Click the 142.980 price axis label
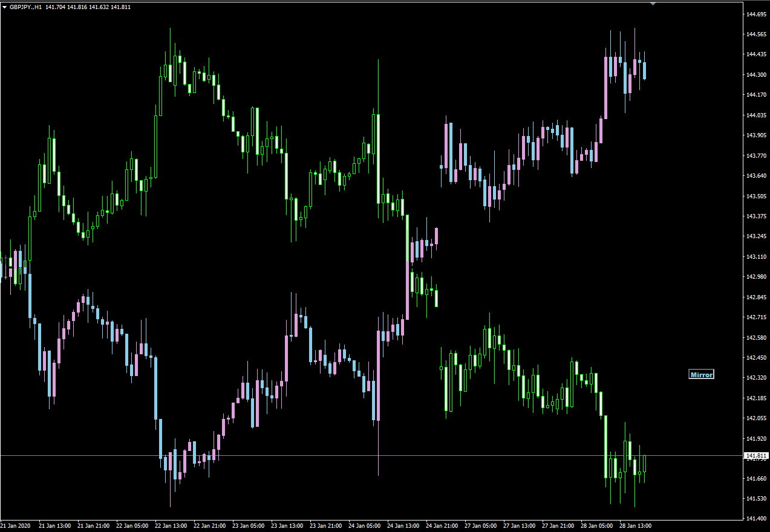This screenshot has height=532, width=770. [x=757, y=277]
